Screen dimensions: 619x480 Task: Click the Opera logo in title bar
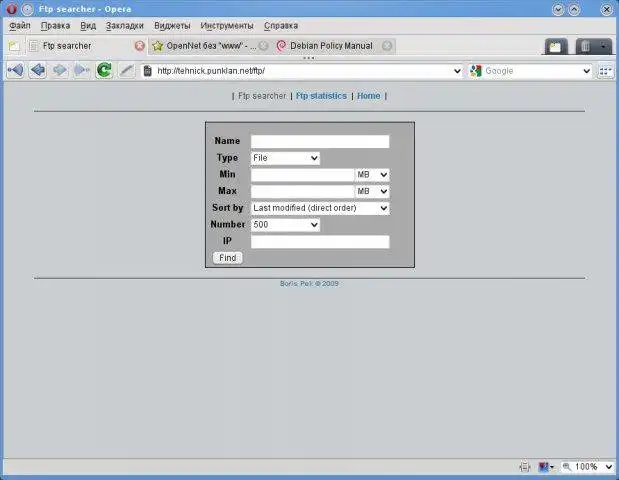click(x=11, y=9)
